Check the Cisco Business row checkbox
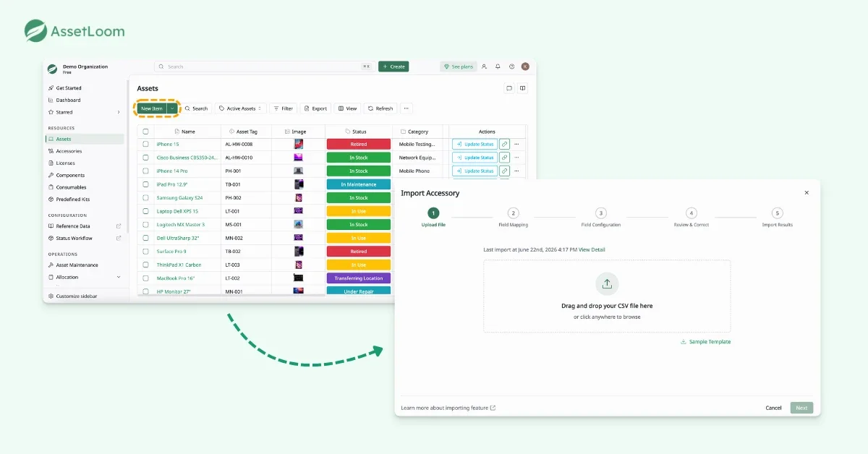Image resolution: width=868 pixels, height=454 pixels. [x=145, y=158]
